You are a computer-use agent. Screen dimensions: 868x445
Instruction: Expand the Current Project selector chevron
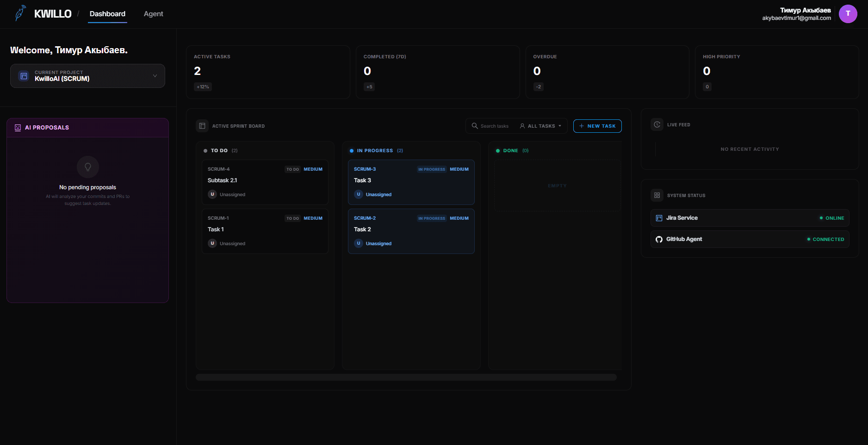tap(155, 75)
